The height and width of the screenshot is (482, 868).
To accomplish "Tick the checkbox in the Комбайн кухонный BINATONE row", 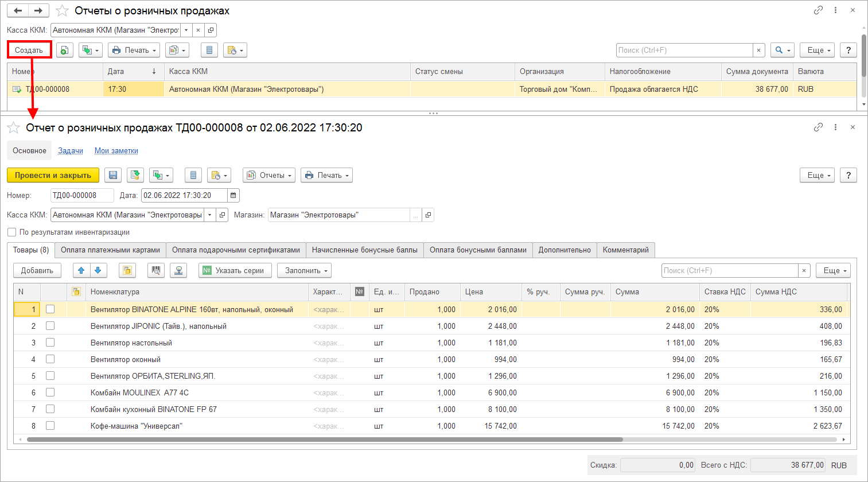I will point(50,409).
